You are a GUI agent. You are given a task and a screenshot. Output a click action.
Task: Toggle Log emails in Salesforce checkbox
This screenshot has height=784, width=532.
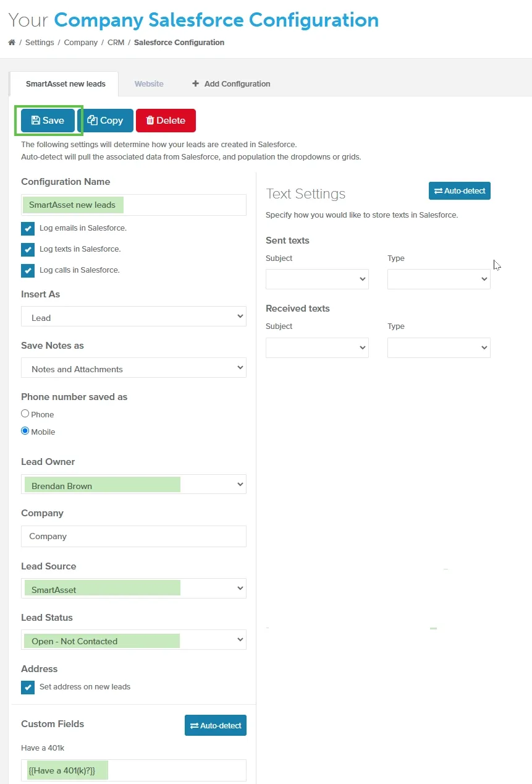pos(28,228)
